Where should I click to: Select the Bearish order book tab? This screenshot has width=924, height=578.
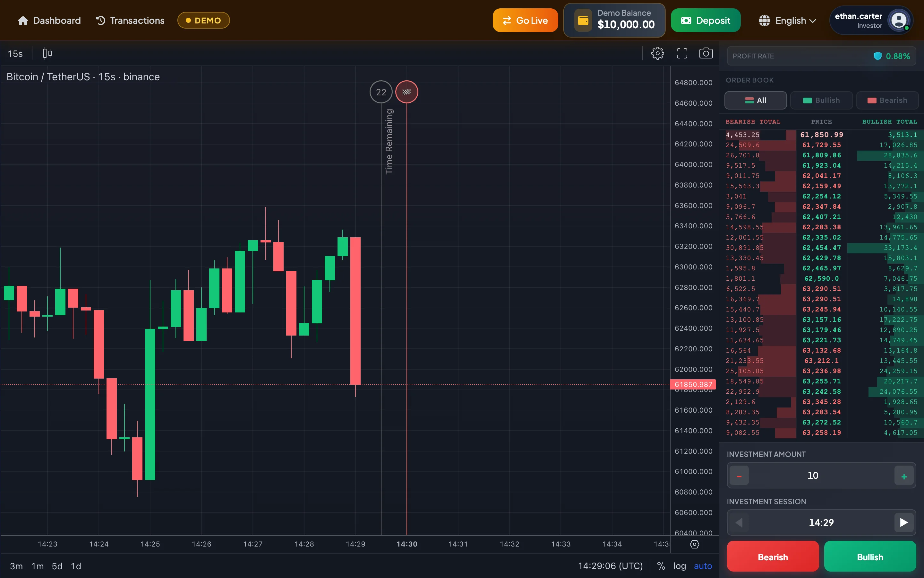click(887, 100)
